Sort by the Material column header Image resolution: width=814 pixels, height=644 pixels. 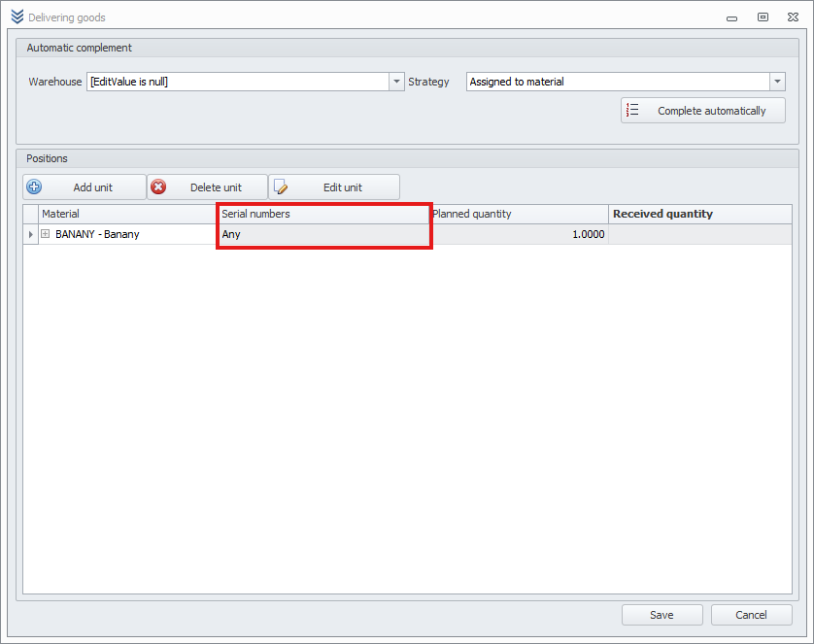(127, 214)
